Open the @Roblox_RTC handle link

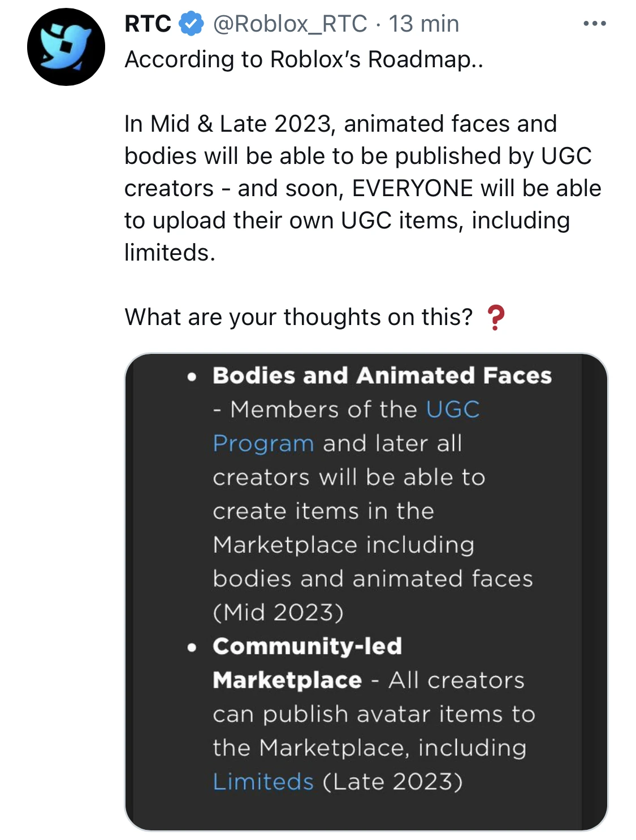289,24
